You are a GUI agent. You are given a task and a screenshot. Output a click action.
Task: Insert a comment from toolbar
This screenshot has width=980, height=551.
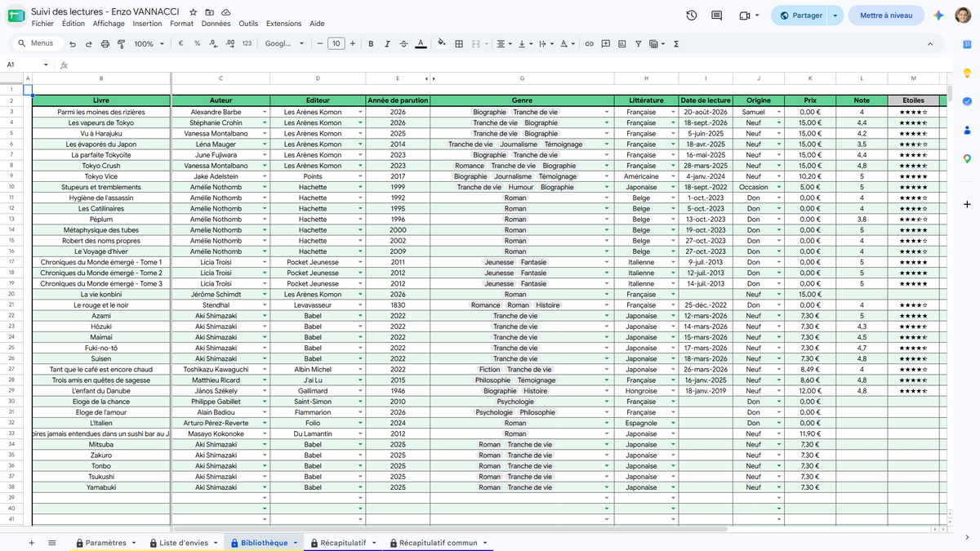(x=605, y=44)
